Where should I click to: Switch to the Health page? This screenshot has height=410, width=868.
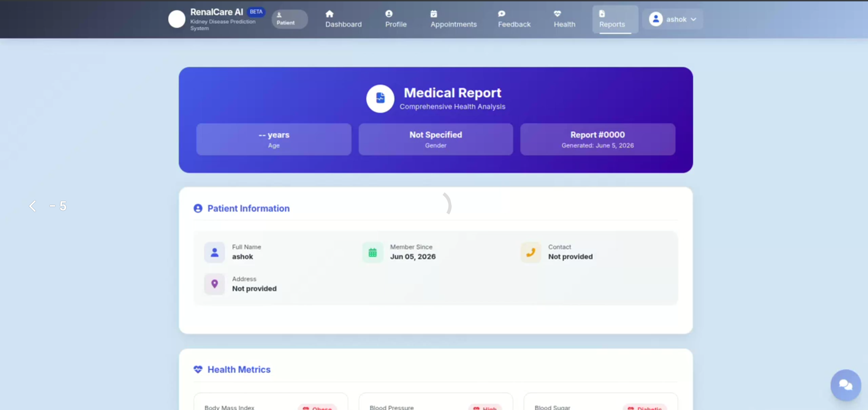564,19
